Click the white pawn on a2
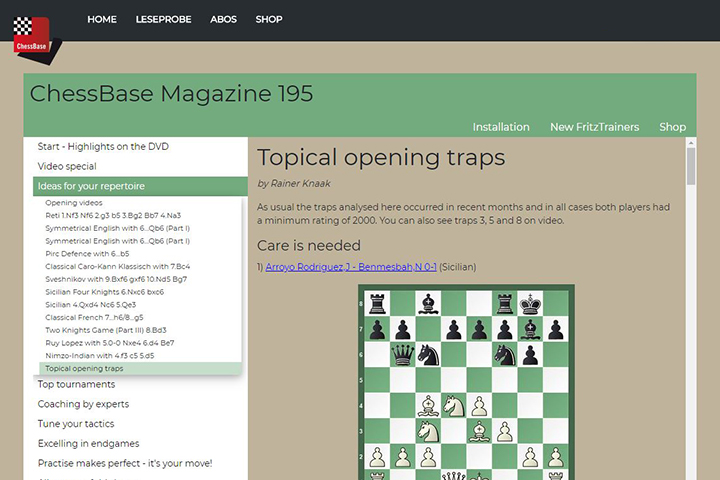Image resolution: width=720 pixels, height=480 pixels. [x=377, y=457]
